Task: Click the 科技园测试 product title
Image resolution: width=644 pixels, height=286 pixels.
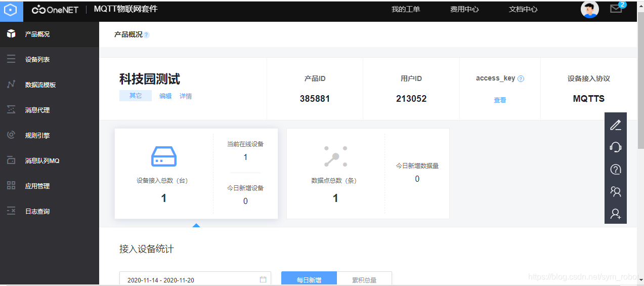Action: [x=150, y=79]
